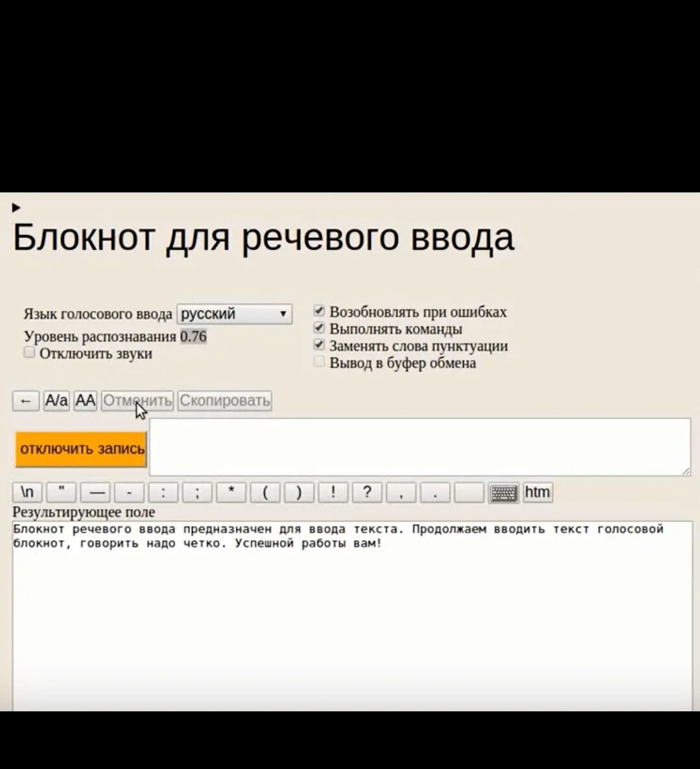Viewport: 700px width, 769px height.
Task: Click the Блокнот для речевого ввода heading
Action: 263,238
